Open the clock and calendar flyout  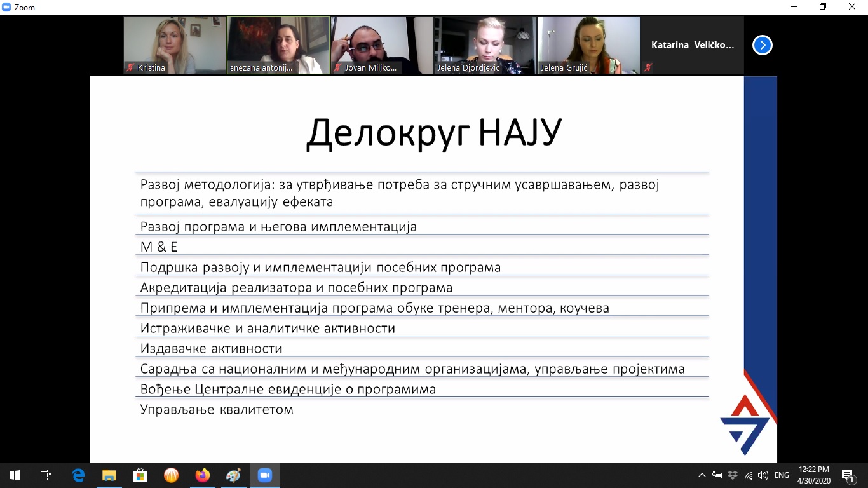coord(813,475)
